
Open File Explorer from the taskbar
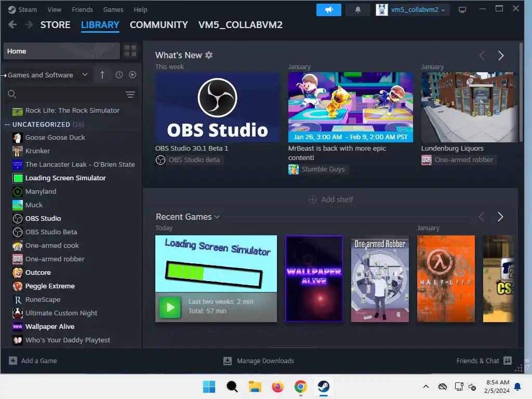pyautogui.click(x=255, y=387)
